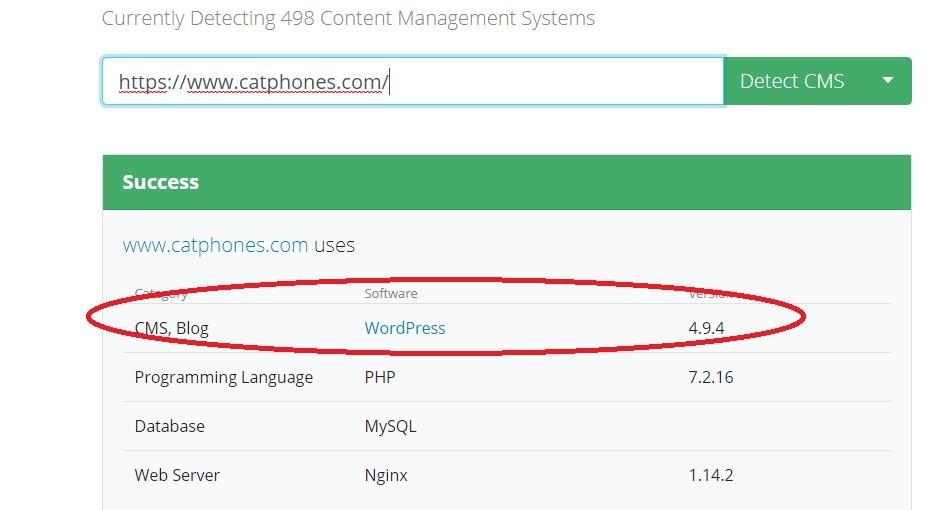Select the 'CMS, Blog' category cell
The height and width of the screenshot is (510, 936).
[x=172, y=328]
